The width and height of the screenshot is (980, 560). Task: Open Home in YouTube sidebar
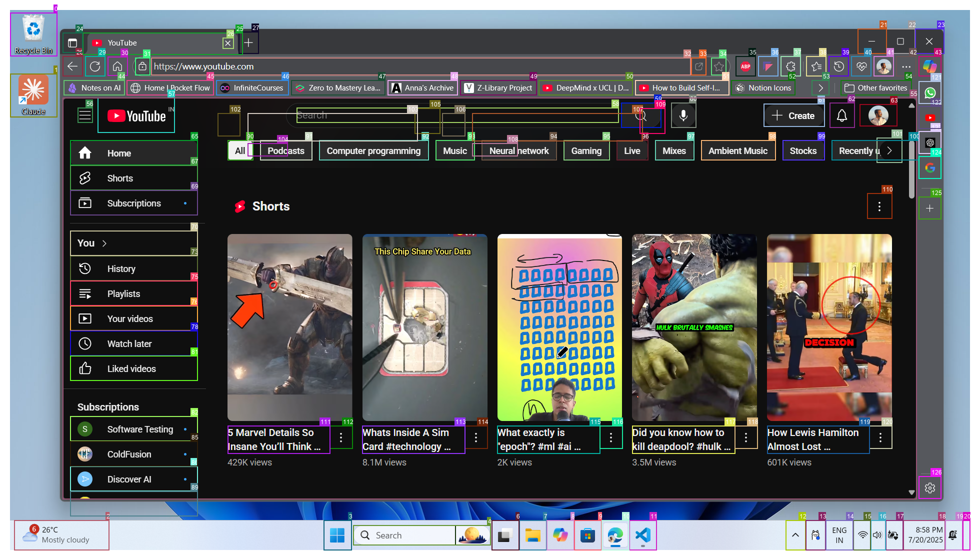pos(134,153)
